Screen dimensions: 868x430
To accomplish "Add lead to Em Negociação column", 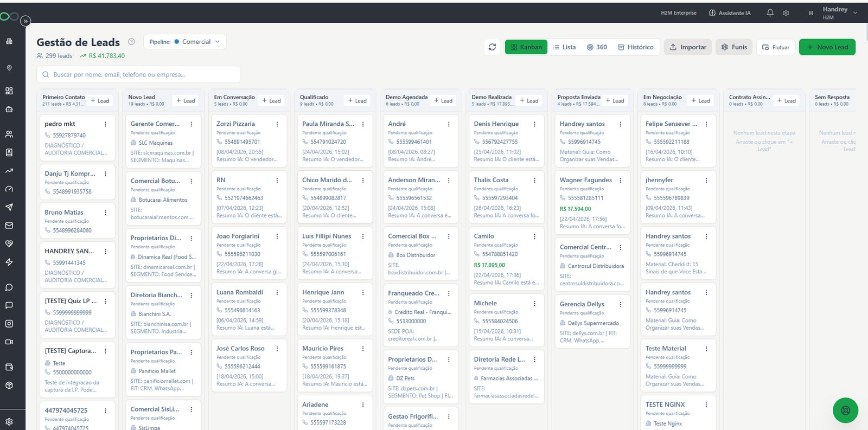I will click(701, 100).
